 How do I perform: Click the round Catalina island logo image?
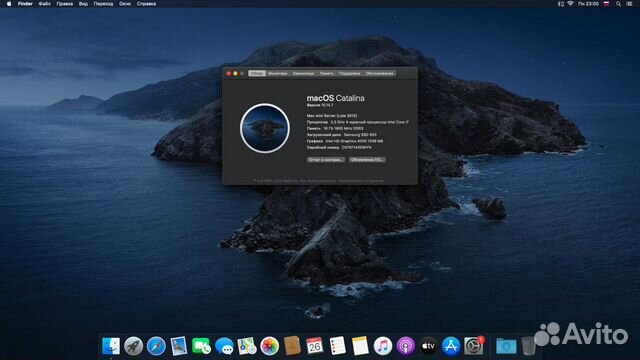[265, 128]
